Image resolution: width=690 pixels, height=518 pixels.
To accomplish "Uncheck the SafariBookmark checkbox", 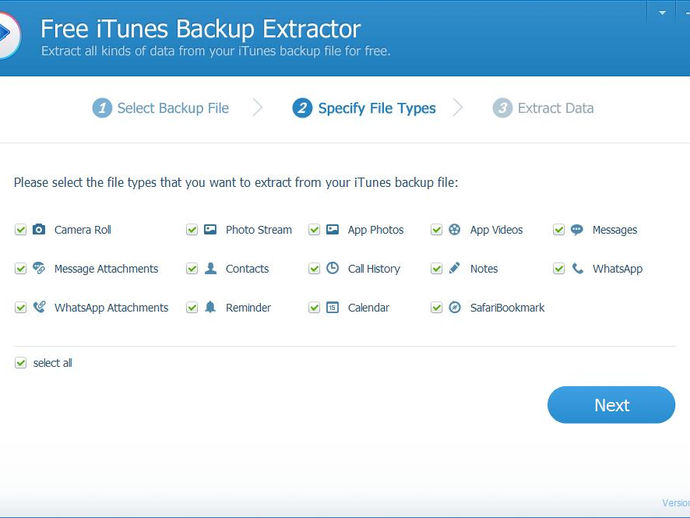I will click(437, 307).
